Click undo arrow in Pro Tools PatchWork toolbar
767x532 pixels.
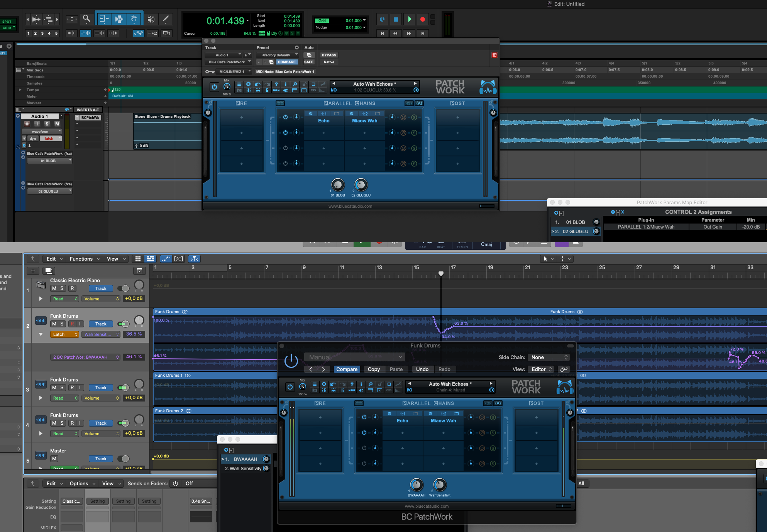[257, 84]
